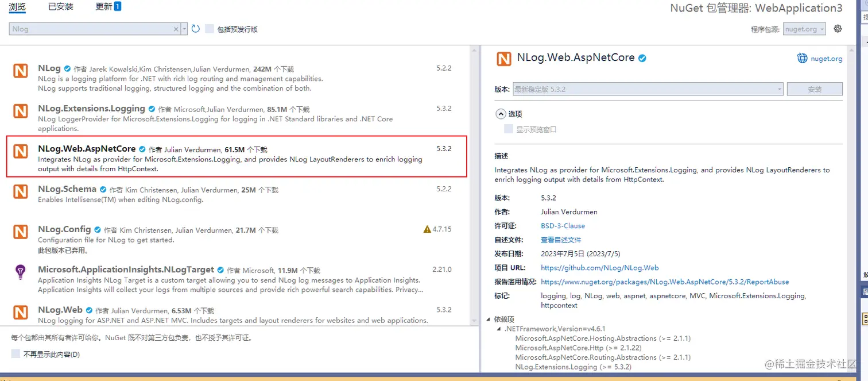
Task: Switch to the Browse tab
Action: coord(17,7)
